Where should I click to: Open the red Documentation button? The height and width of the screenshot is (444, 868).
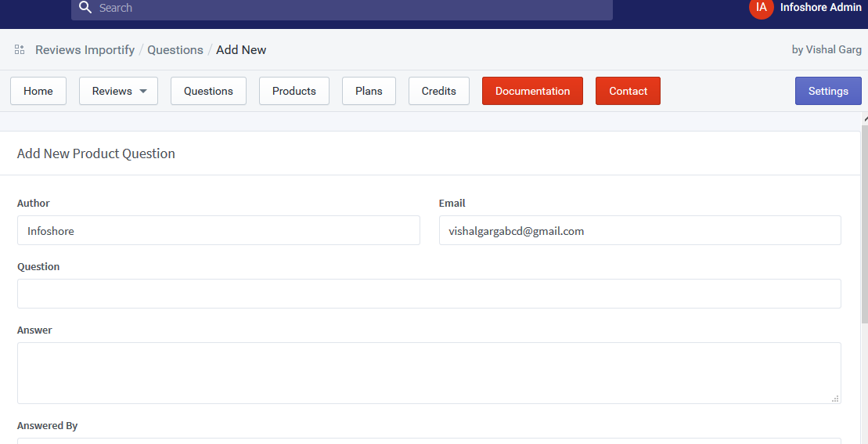(x=532, y=91)
